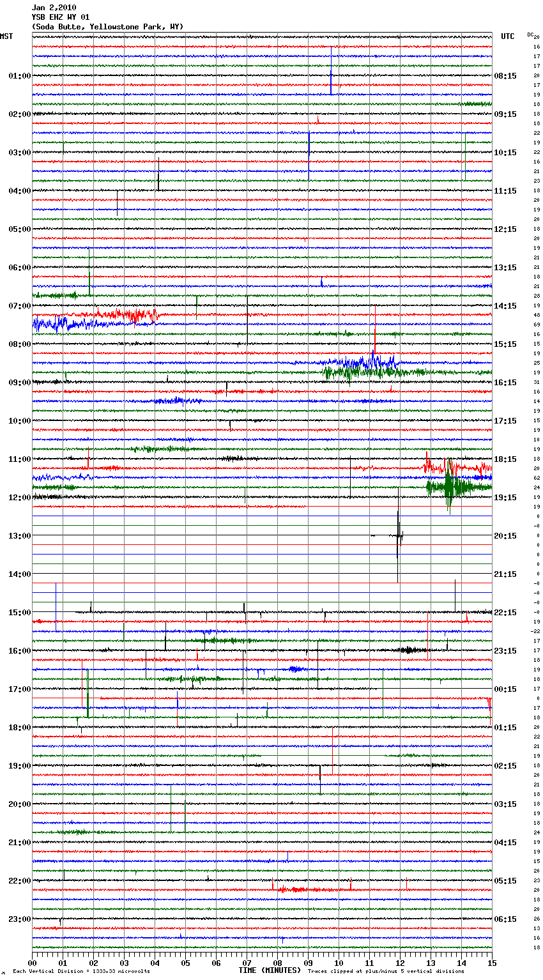Click the "13:00" MST time label

(x=20, y=536)
